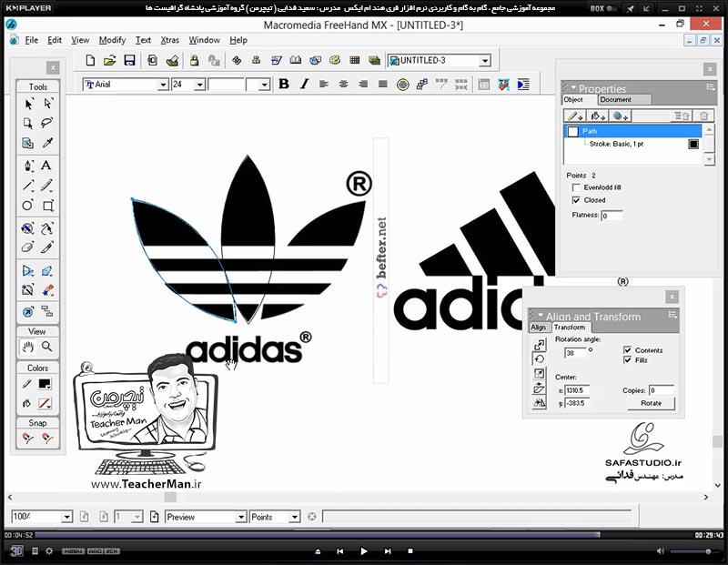Open the zoom percentage dropdown

[x=66, y=517]
